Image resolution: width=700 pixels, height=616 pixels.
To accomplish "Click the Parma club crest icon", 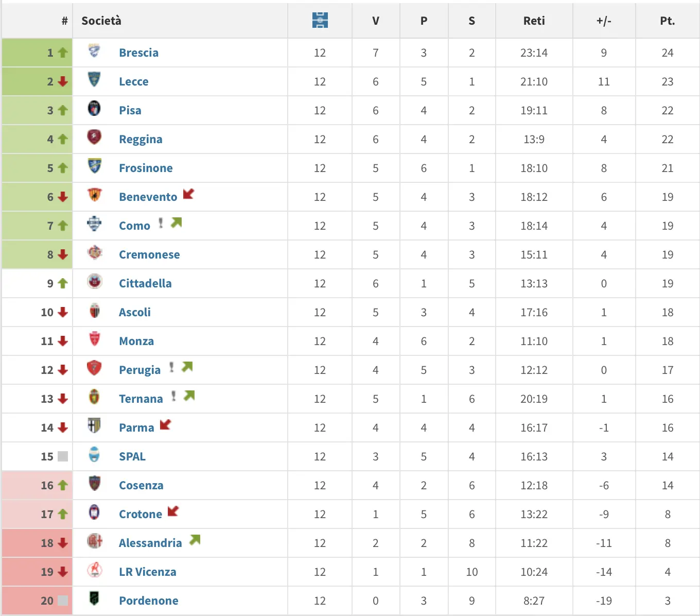I will (94, 426).
